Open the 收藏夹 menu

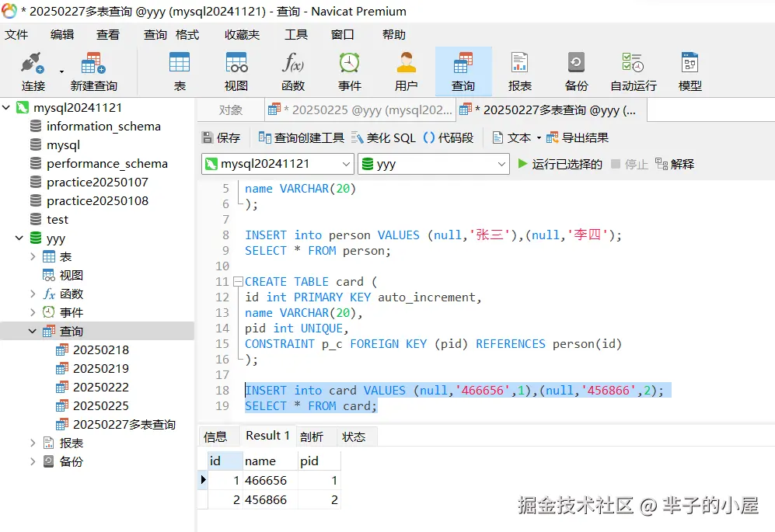click(x=243, y=35)
